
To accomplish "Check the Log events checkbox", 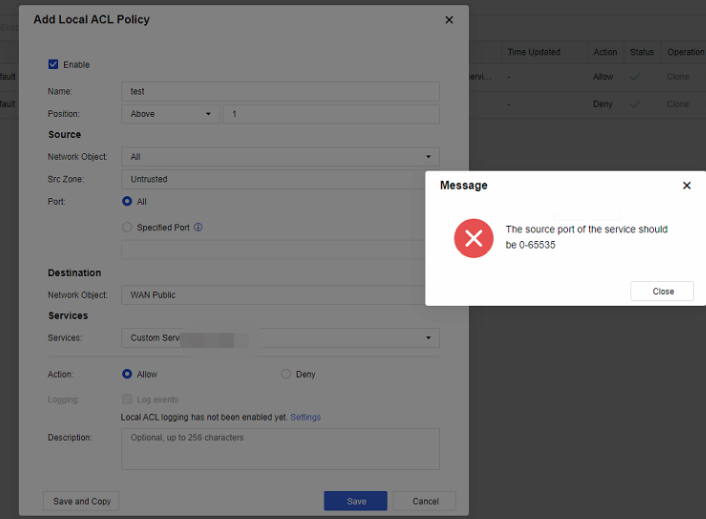I will click(x=127, y=399).
